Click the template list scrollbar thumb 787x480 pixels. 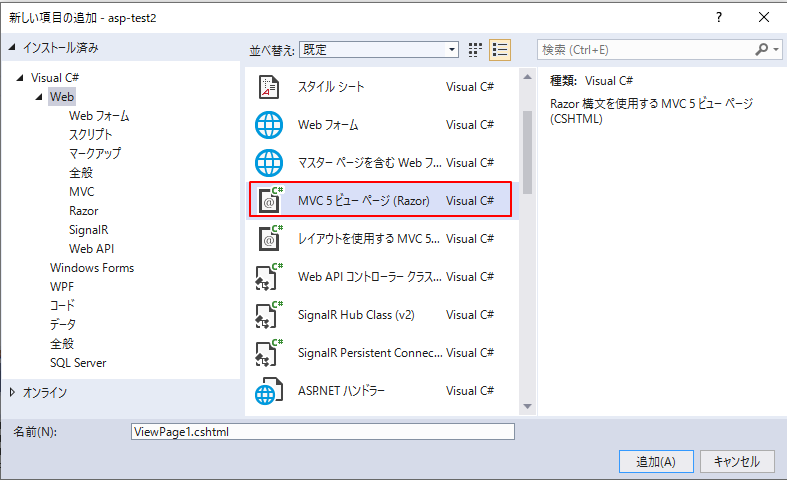click(527, 152)
